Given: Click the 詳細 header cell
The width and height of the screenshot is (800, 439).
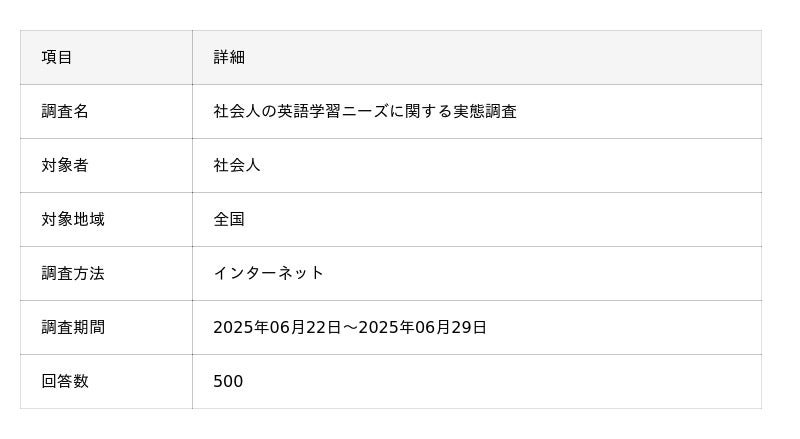Looking at the screenshot, I should (477, 57).
